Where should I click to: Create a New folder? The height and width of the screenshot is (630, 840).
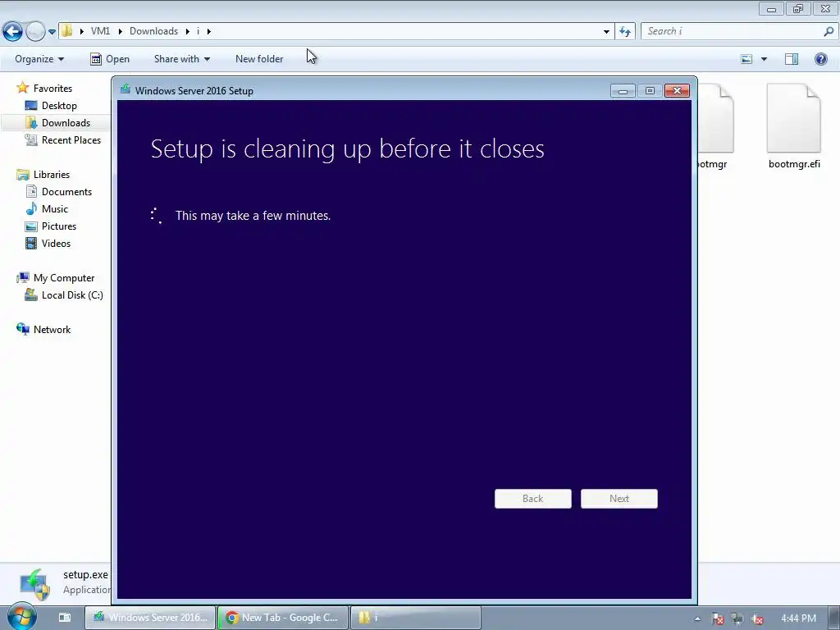click(x=259, y=59)
